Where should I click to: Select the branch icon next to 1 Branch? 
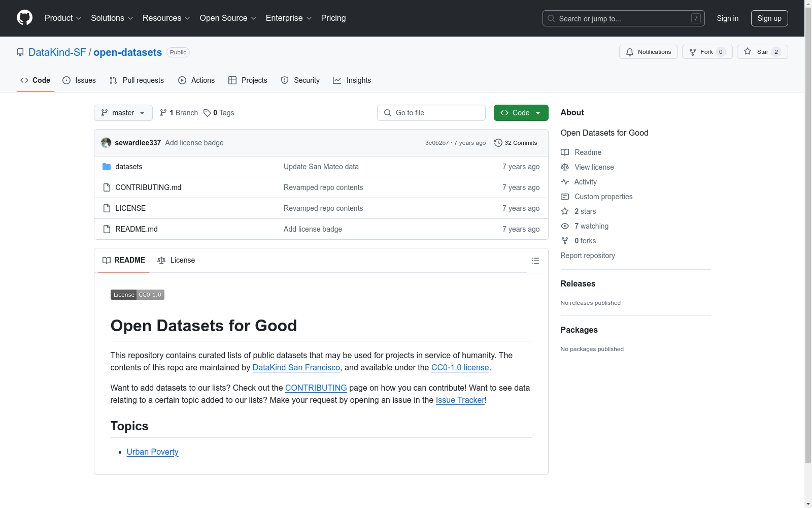[163, 113]
